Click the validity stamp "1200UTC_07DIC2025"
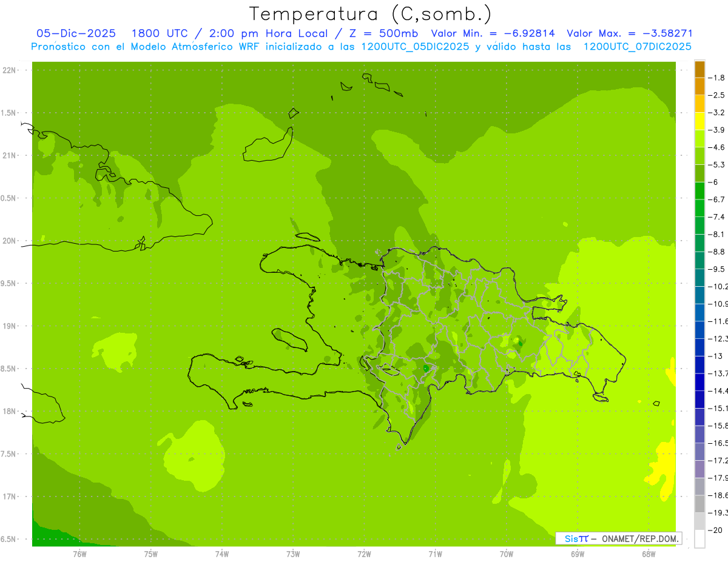Screen dimensions: 728x562 coord(638,47)
